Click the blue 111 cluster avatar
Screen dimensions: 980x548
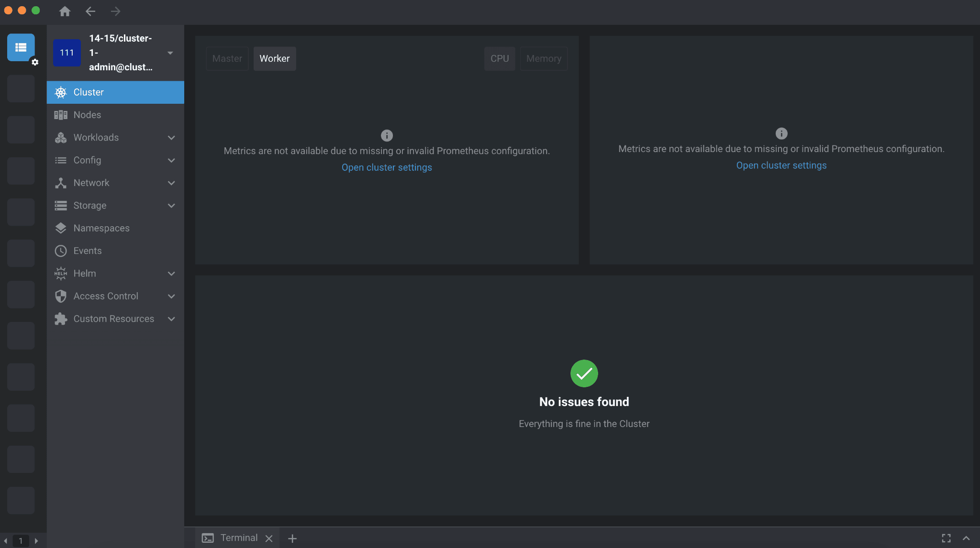pos(67,53)
